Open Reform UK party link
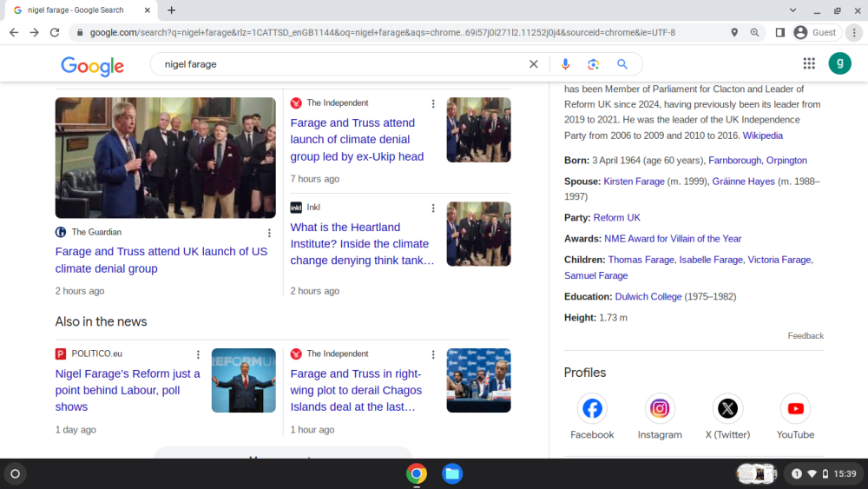The width and height of the screenshot is (868, 489). tap(616, 218)
